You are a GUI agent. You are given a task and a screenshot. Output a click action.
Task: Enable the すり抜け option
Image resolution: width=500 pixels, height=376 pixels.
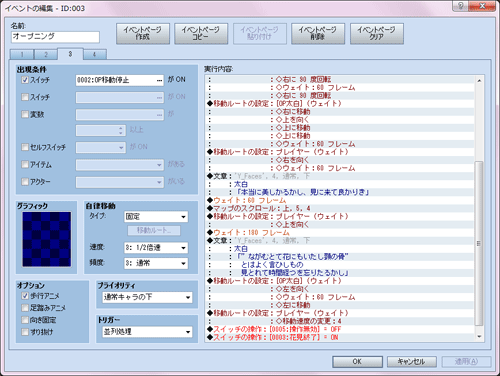(x=25, y=332)
